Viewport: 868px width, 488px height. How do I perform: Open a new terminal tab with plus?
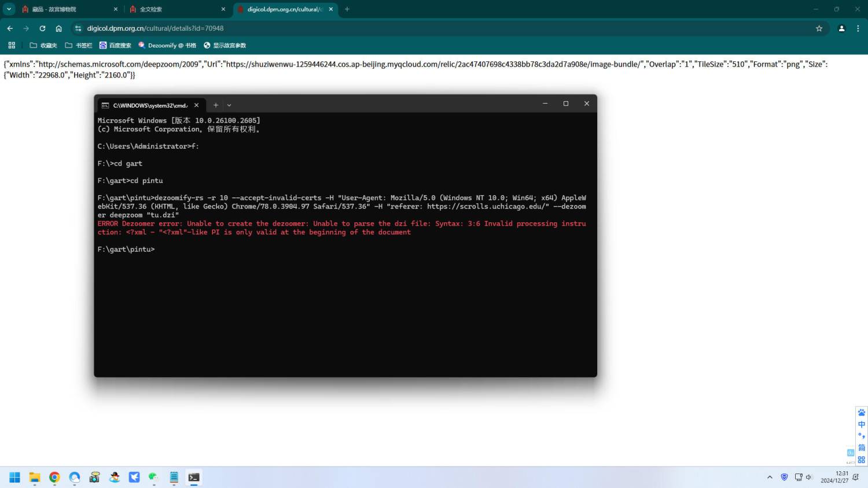[x=215, y=105]
